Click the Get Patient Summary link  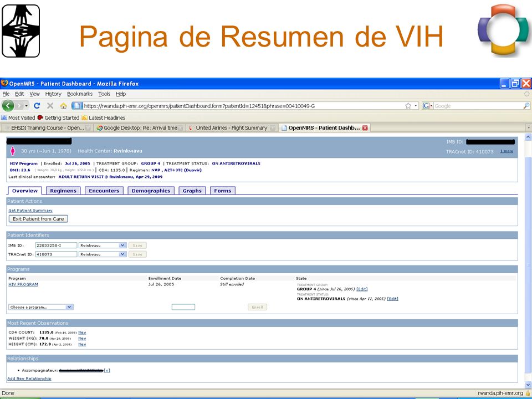click(30, 211)
